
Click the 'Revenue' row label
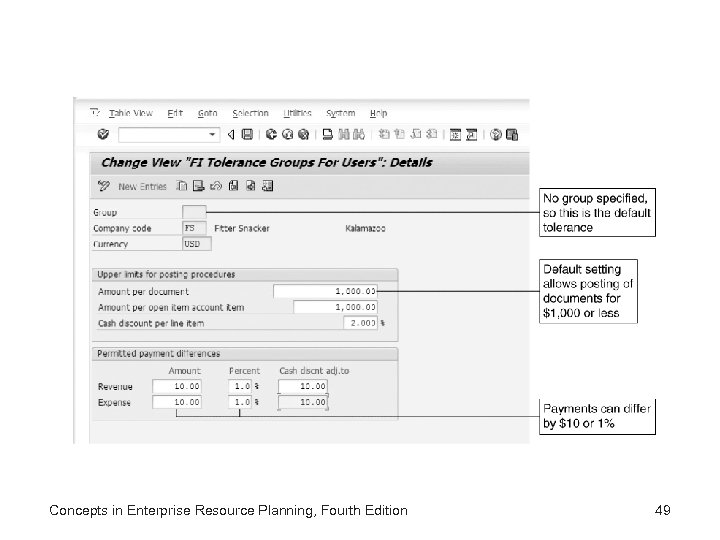pyautogui.click(x=115, y=387)
